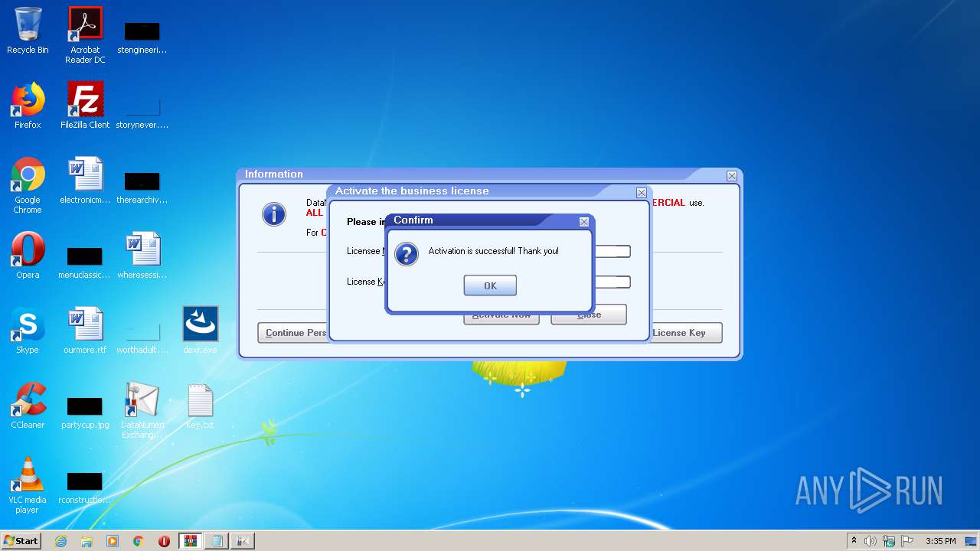Select the electronicm... Word document icon
980x551 pixels.
click(x=85, y=181)
